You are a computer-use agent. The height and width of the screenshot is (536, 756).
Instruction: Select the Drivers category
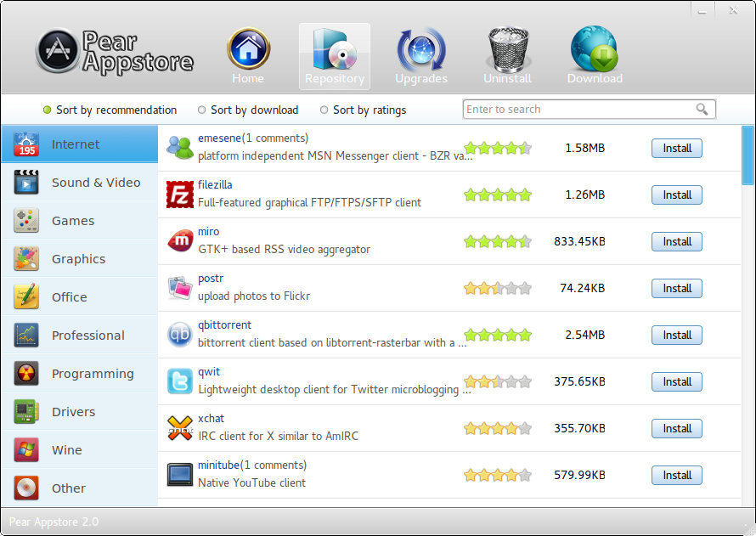point(80,411)
